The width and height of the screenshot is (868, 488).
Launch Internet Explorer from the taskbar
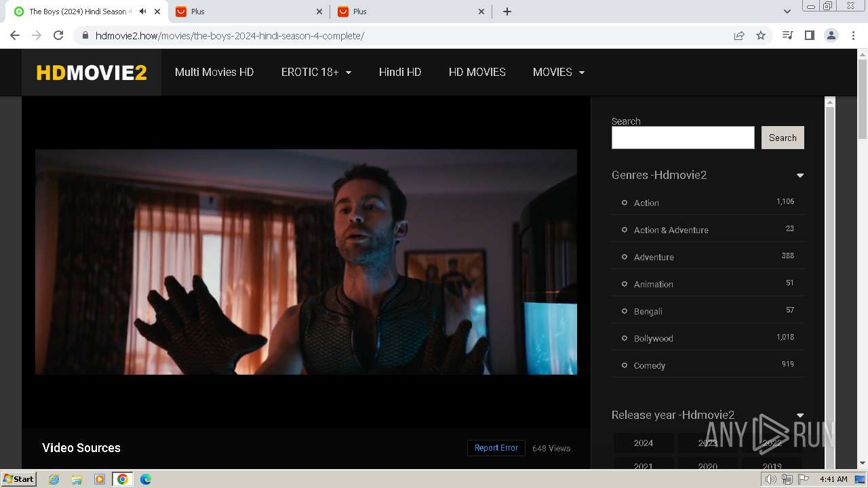(x=54, y=479)
